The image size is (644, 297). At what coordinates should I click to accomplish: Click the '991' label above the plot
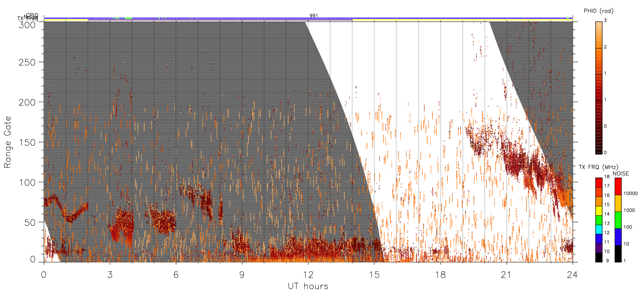(x=314, y=16)
